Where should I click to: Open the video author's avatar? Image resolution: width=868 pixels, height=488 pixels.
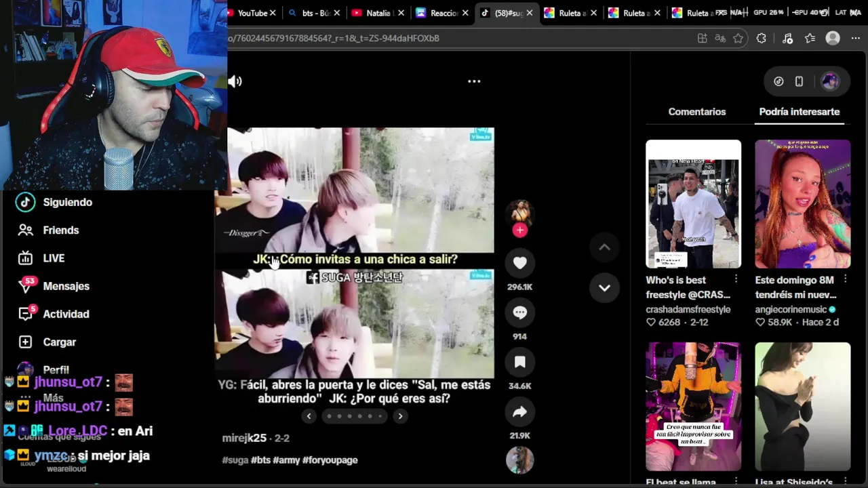pyautogui.click(x=520, y=213)
